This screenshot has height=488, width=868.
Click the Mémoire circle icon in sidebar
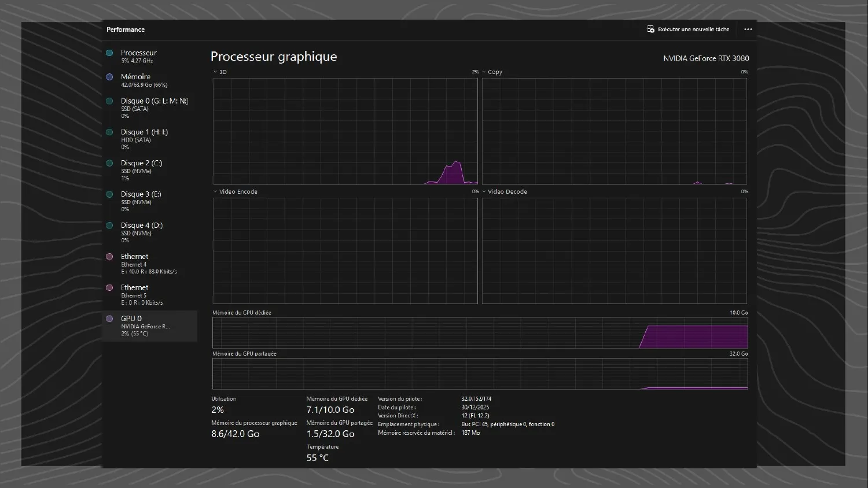[x=109, y=77]
